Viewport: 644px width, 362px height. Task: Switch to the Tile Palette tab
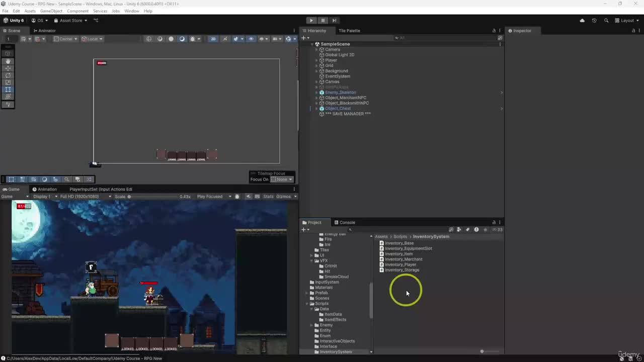point(349,31)
